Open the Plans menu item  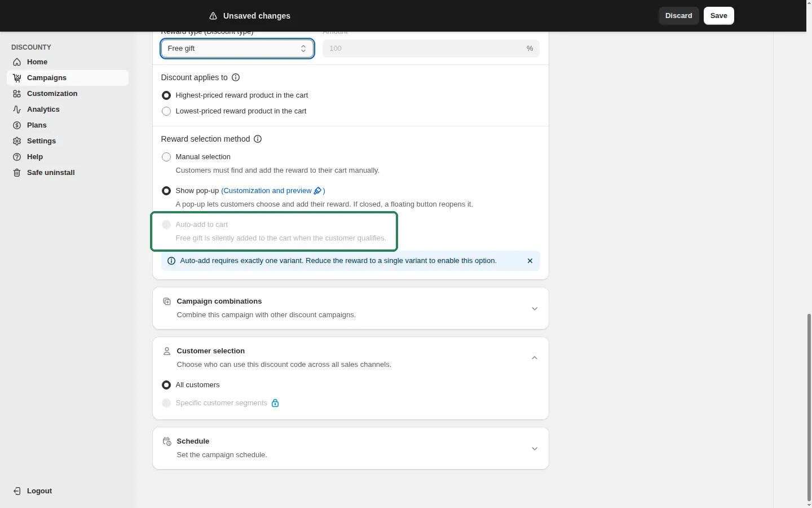coord(68,125)
